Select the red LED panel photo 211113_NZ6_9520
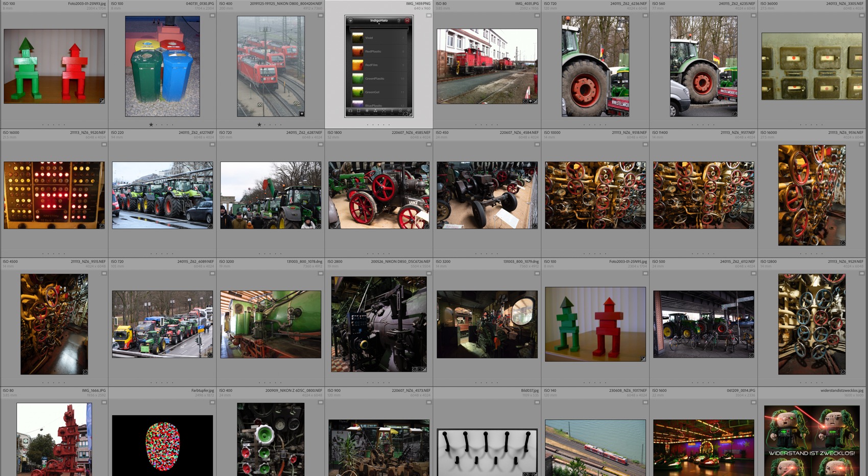This screenshot has width=868, height=476. click(x=54, y=195)
